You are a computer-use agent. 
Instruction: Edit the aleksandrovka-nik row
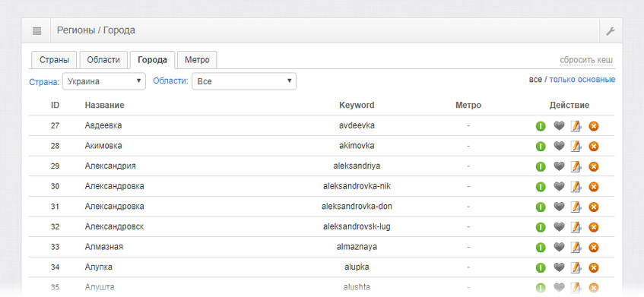(x=576, y=187)
